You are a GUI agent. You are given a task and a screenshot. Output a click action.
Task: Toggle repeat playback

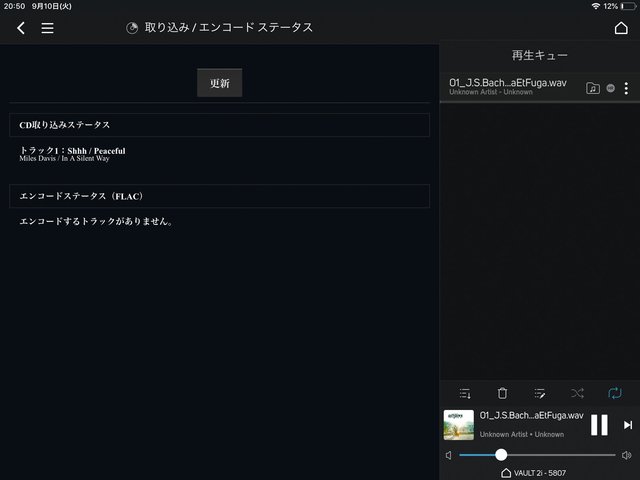tap(615, 394)
